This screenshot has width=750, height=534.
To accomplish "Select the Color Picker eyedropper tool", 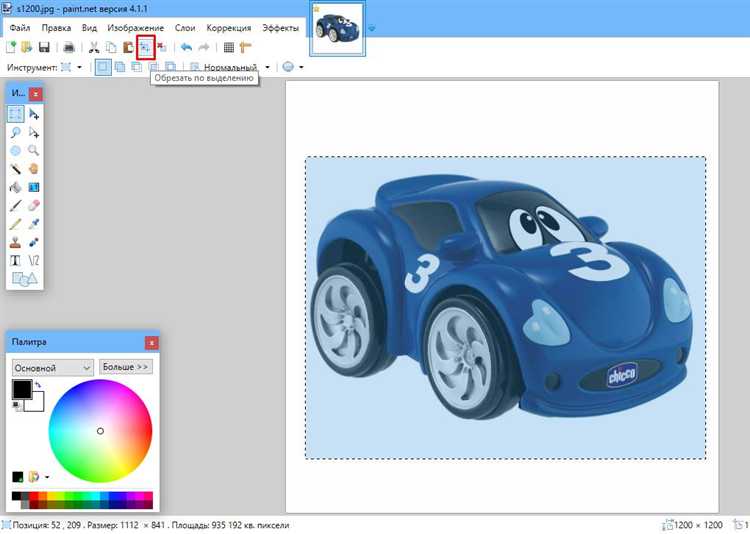I will coord(34,223).
